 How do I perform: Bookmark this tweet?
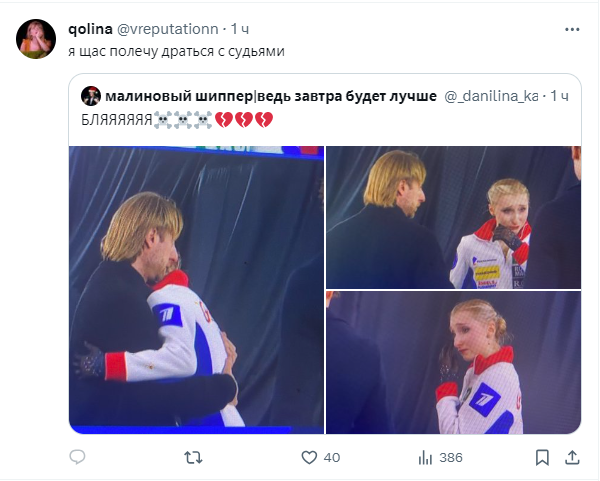point(542,457)
